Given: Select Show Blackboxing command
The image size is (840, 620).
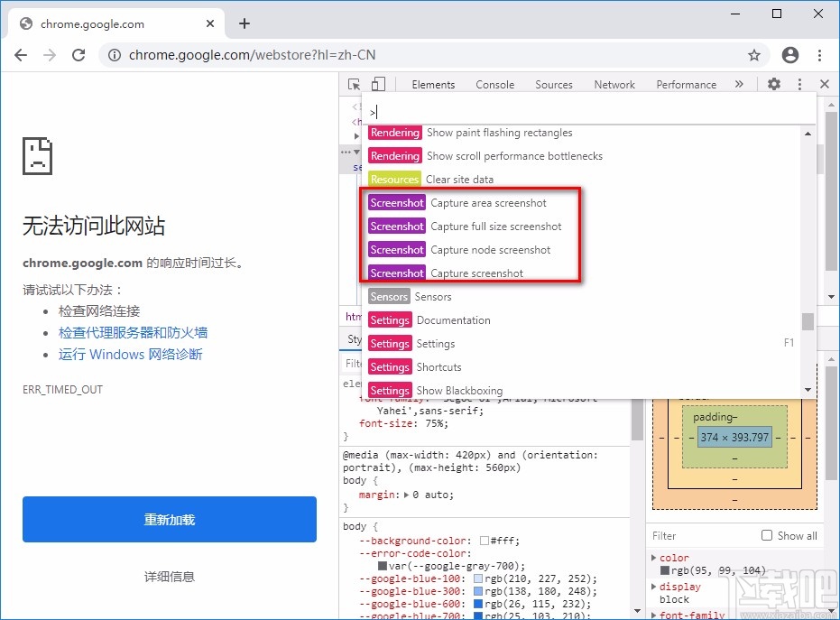Looking at the screenshot, I should (x=583, y=390).
